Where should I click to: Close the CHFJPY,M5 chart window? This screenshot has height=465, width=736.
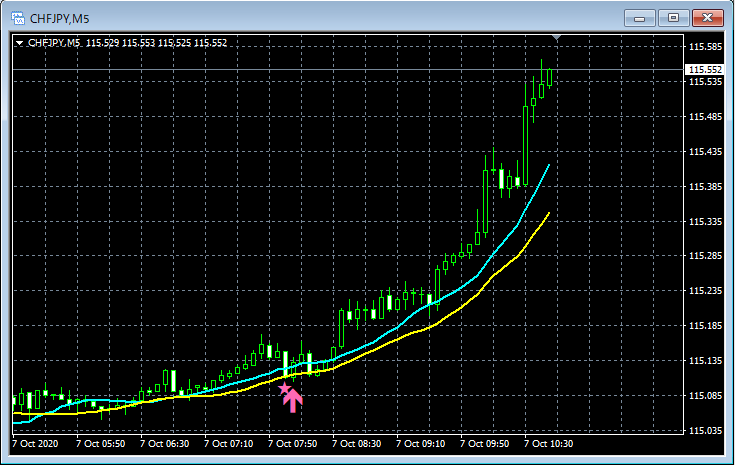[707, 18]
